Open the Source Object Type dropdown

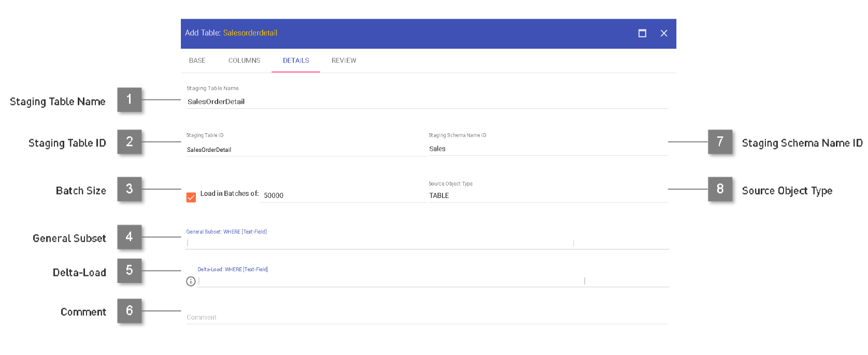coord(547,195)
